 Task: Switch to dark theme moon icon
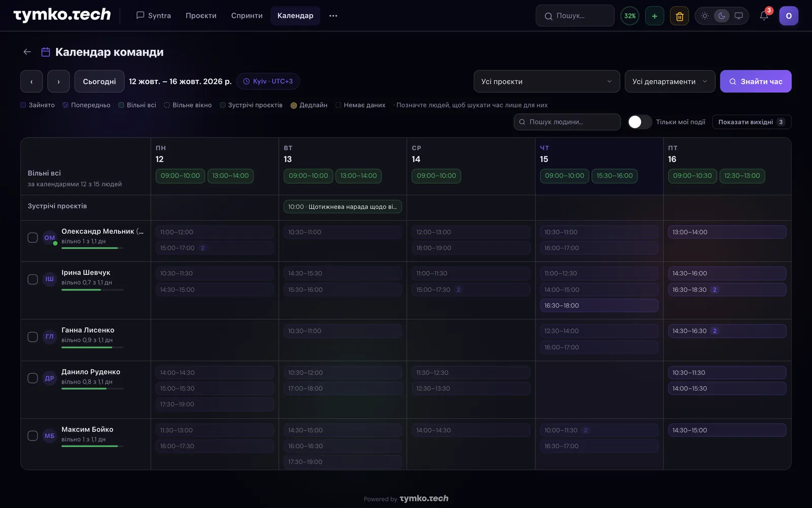tap(722, 16)
